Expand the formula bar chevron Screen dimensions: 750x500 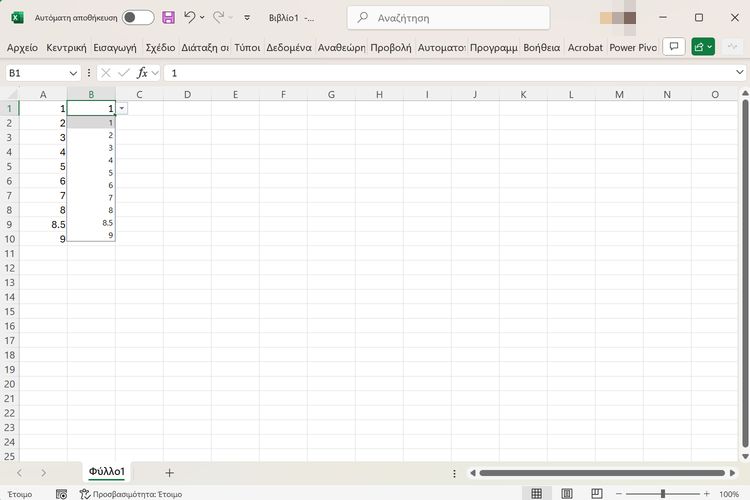(x=740, y=73)
